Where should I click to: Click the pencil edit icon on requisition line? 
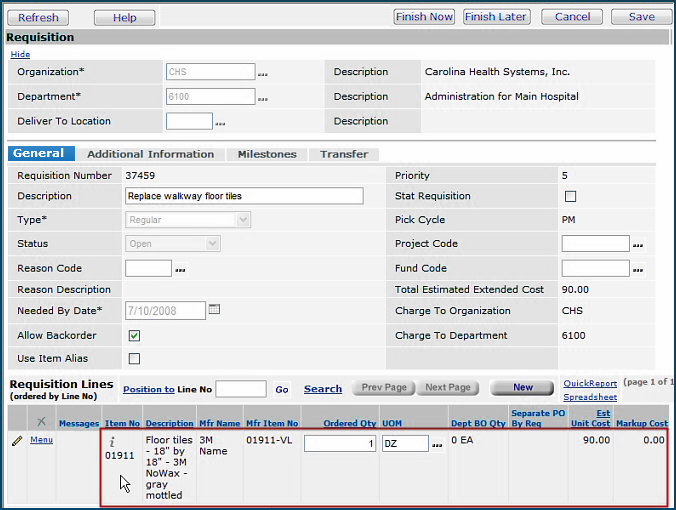(x=16, y=440)
